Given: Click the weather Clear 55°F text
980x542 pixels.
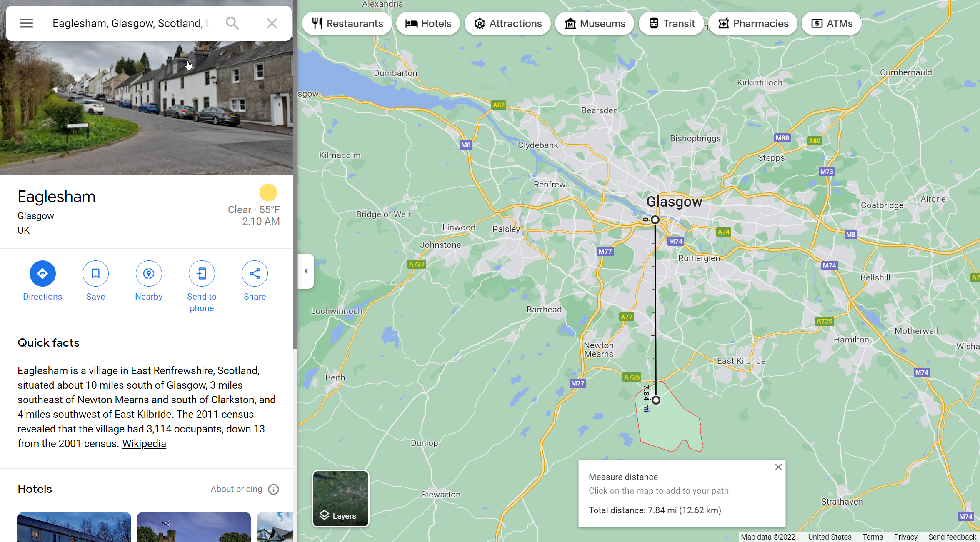Looking at the screenshot, I should (x=254, y=210).
